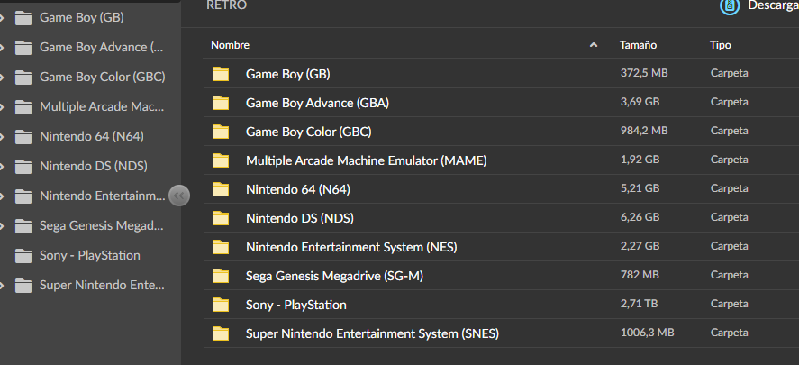Click the 1006,3 MB size cell

648,333
